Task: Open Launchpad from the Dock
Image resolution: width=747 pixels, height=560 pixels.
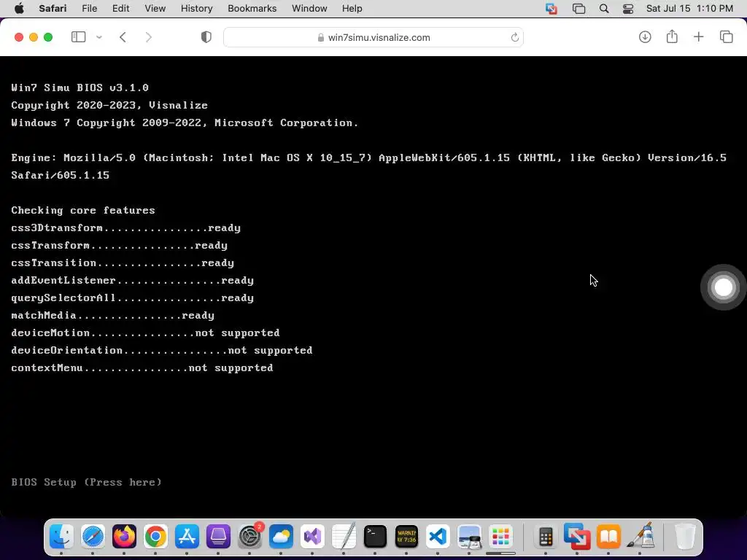Action: point(500,537)
